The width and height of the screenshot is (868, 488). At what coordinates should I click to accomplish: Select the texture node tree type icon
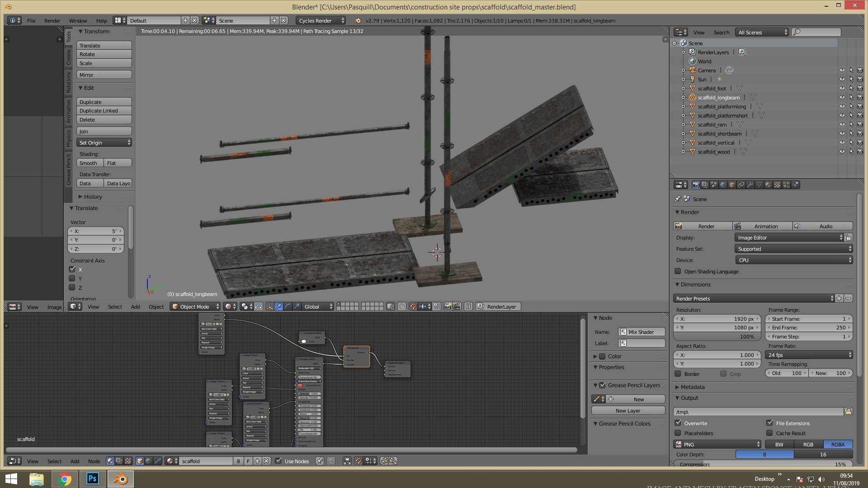point(128,461)
